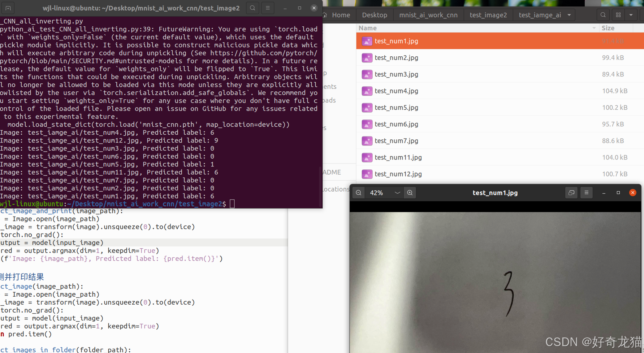Screen dimensions: 644x353
Task: Click the image viewer fullscreen icon
Action: pos(571,193)
